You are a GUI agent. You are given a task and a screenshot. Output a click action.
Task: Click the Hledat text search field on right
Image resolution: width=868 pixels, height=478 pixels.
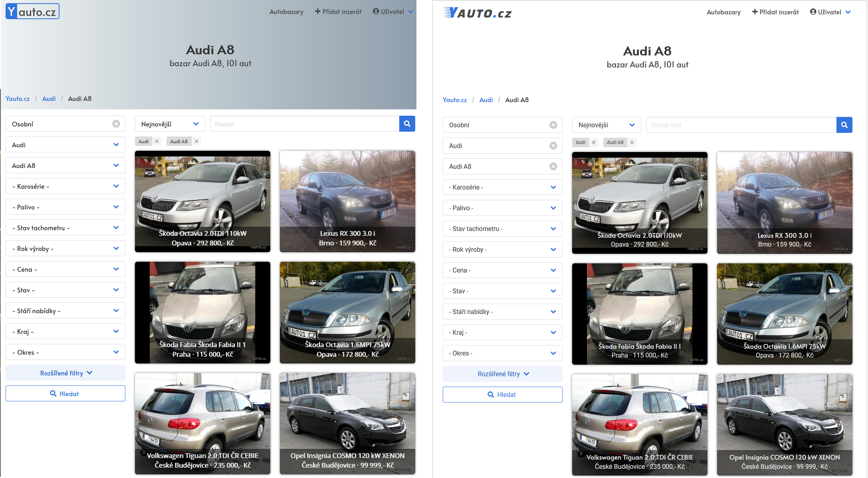[x=741, y=125]
